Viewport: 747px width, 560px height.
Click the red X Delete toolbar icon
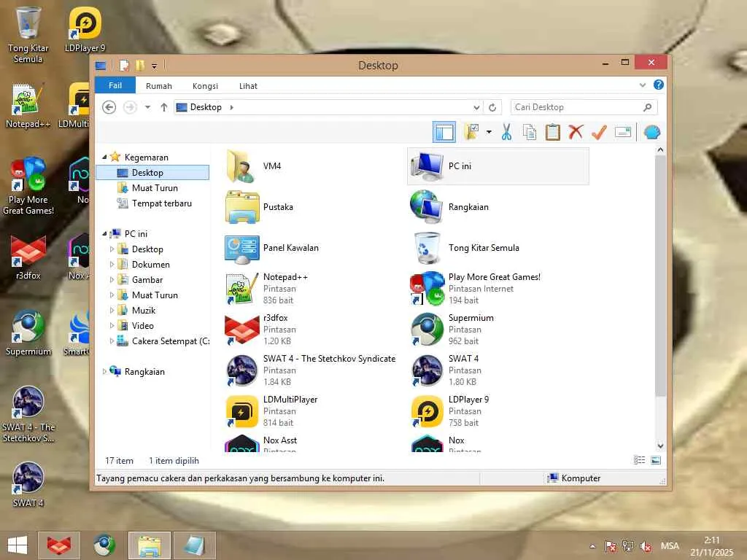(x=576, y=132)
